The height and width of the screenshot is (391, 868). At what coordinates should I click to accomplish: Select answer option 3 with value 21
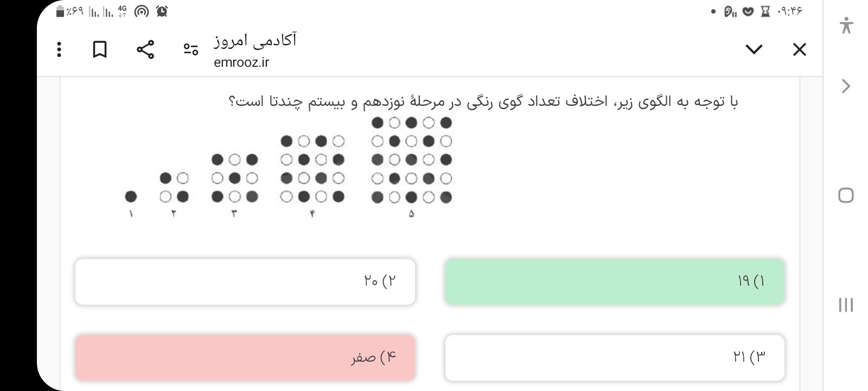click(x=615, y=357)
